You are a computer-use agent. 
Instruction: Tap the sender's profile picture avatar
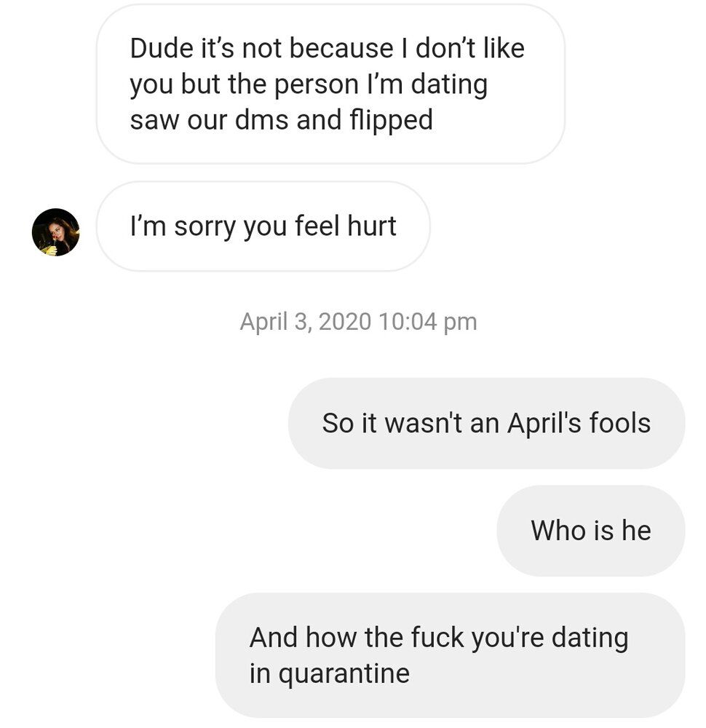(x=55, y=232)
